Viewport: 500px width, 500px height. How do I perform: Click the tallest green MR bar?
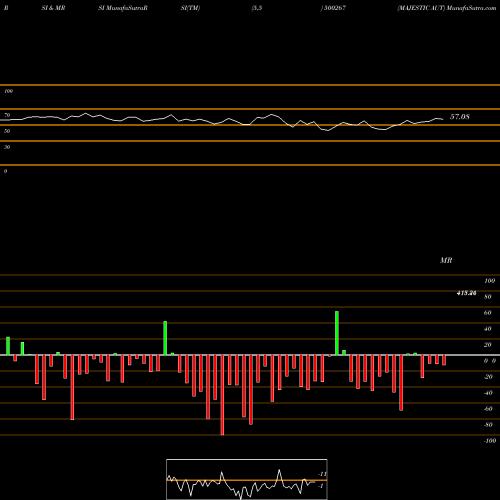pos(337,333)
